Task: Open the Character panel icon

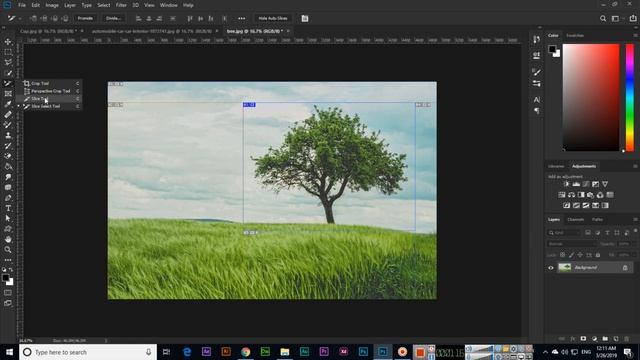Action: [x=536, y=100]
